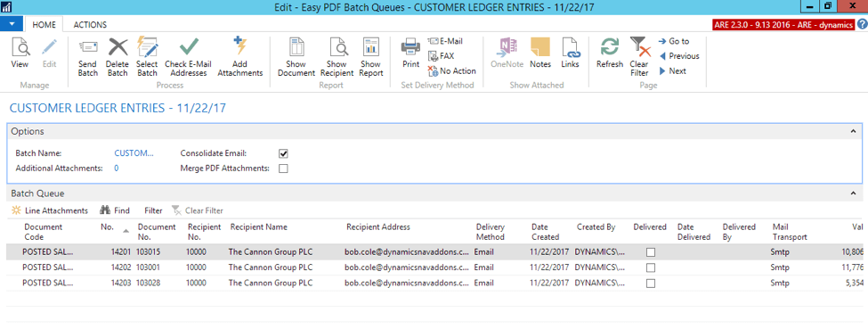This screenshot has height=329, width=868.
Task: Open Links attachments
Action: pyautogui.click(x=570, y=53)
